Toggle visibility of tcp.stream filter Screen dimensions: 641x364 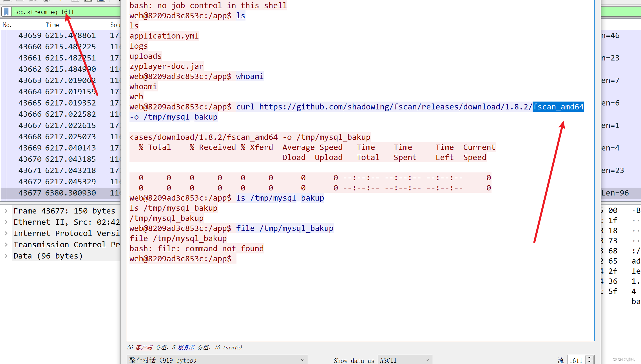[5, 12]
